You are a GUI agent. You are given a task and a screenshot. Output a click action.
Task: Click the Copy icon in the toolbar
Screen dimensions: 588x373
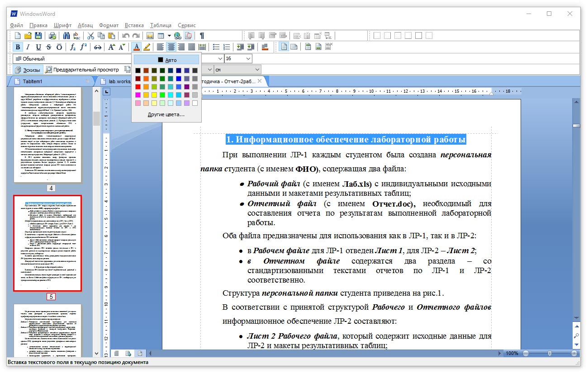point(101,36)
